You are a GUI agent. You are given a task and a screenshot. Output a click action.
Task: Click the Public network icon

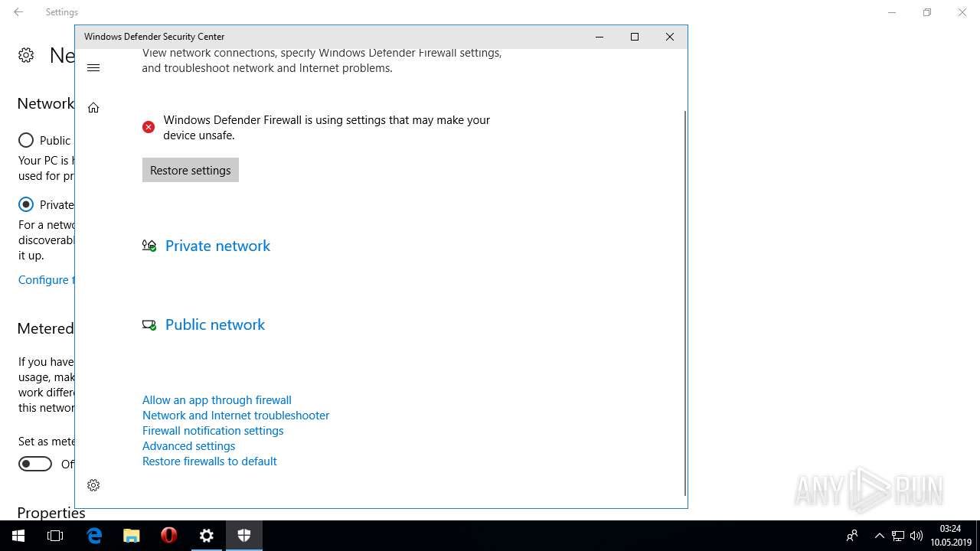[x=149, y=324]
